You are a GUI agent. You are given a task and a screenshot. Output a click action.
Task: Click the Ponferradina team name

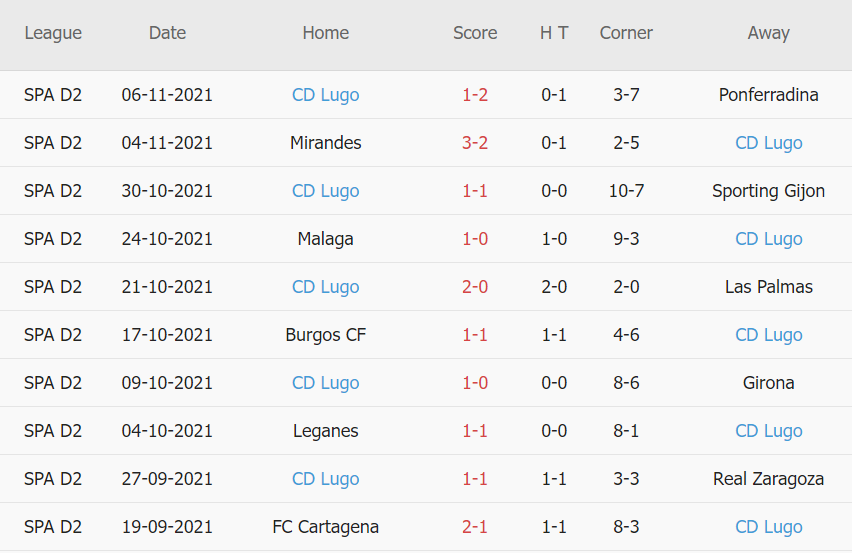[x=768, y=95]
